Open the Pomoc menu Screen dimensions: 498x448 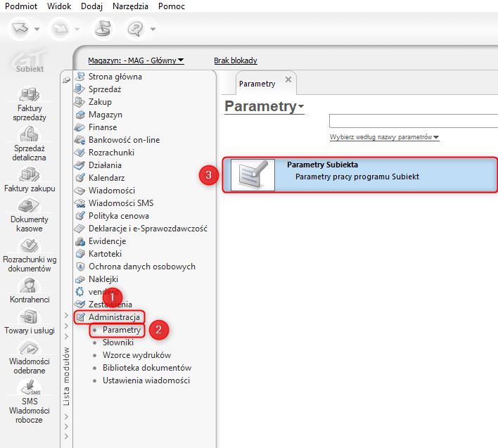pos(172,6)
